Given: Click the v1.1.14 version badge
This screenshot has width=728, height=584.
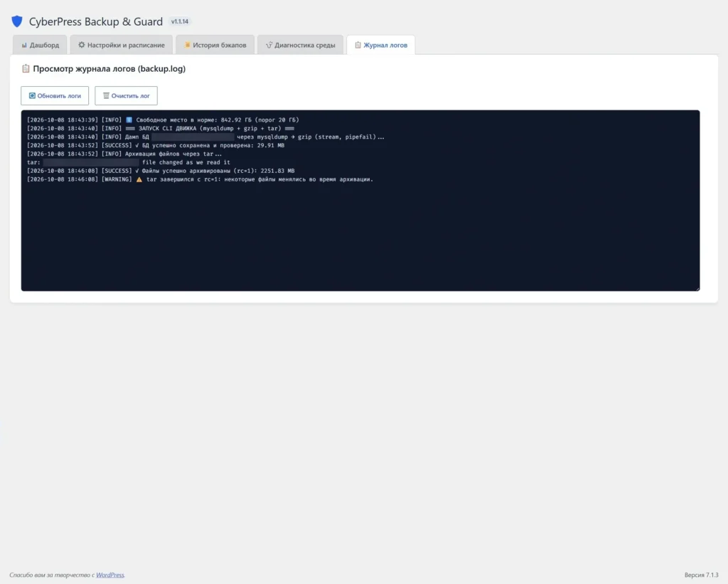Looking at the screenshot, I should [x=180, y=21].
